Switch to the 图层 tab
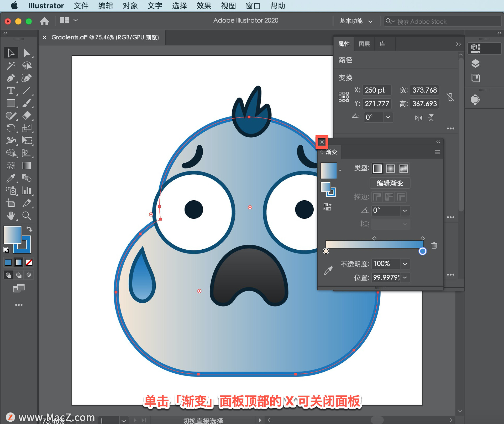The width and height of the screenshot is (504, 424). [x=364, y=44]
